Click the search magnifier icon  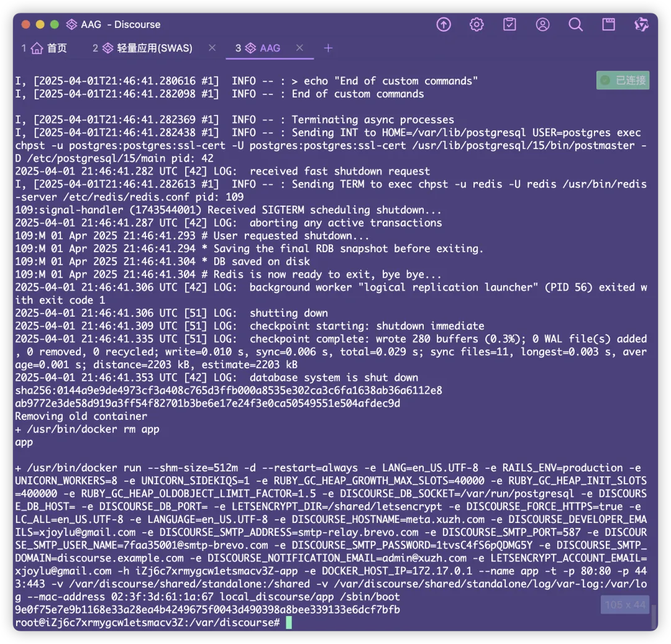[576, 24]
